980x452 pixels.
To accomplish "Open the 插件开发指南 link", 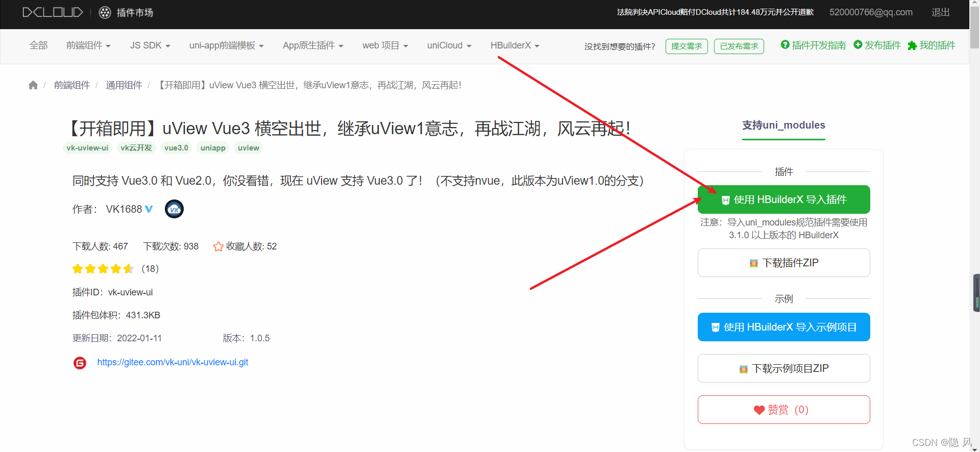I will coord(819,45).
